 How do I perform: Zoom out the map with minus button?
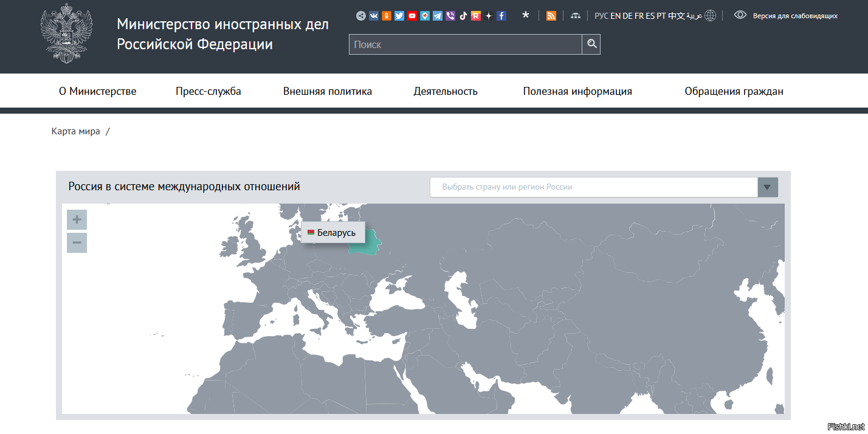(77, 243)
